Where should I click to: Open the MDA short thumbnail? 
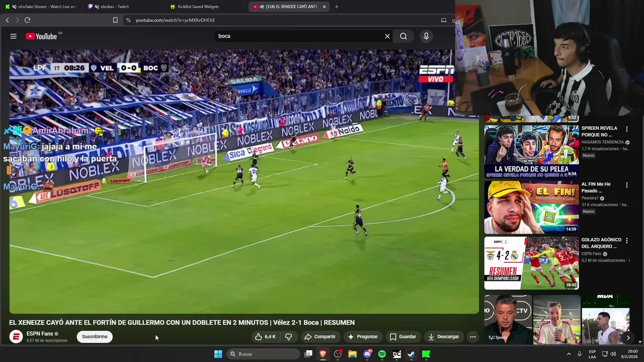(606, 320)
